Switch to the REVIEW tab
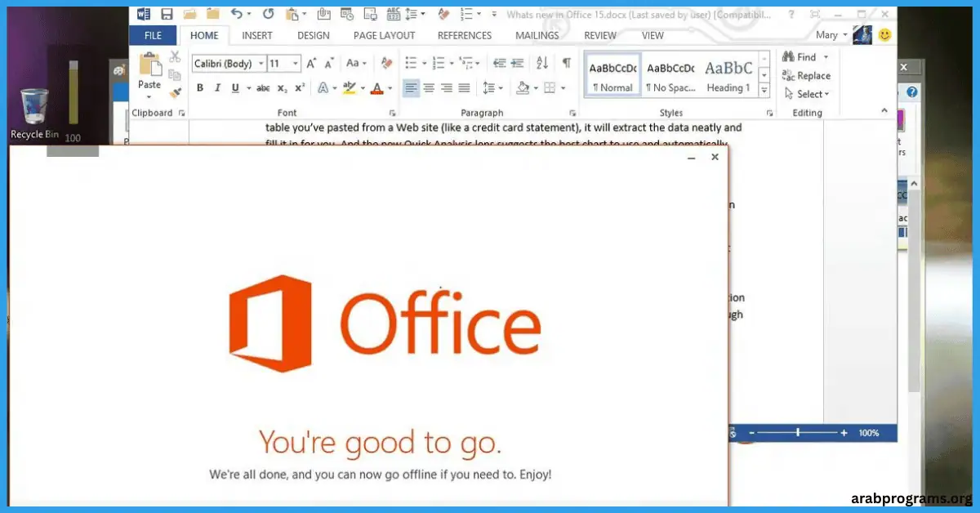Screen dimensions: 980x513 point(600,35)
